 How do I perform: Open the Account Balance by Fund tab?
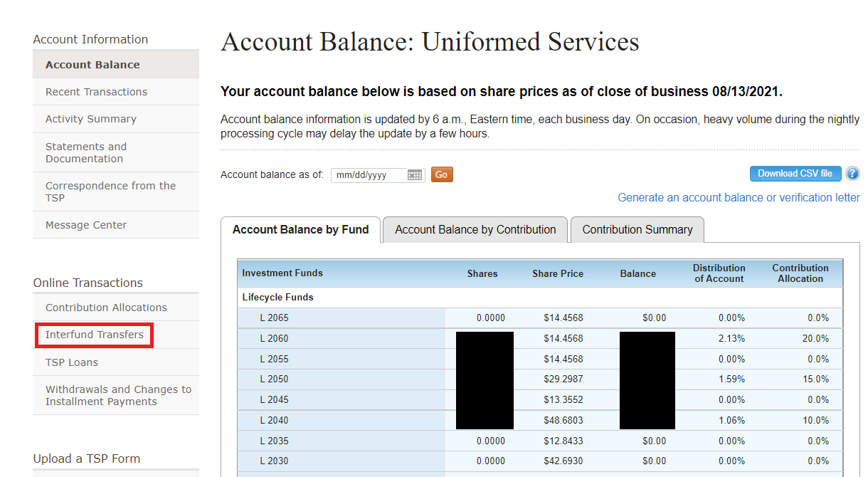click(x=300, y=229)
